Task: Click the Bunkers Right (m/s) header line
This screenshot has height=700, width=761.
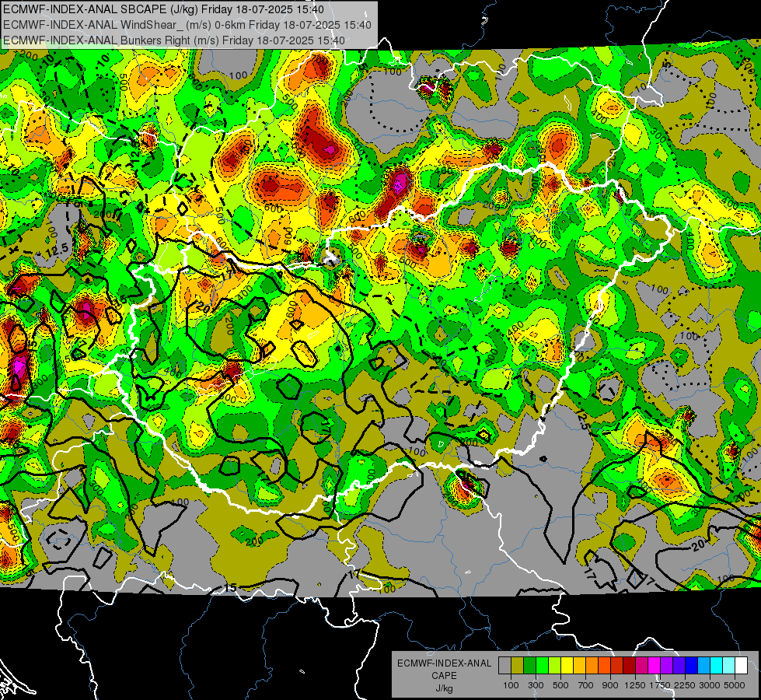Action: [174, 40]
